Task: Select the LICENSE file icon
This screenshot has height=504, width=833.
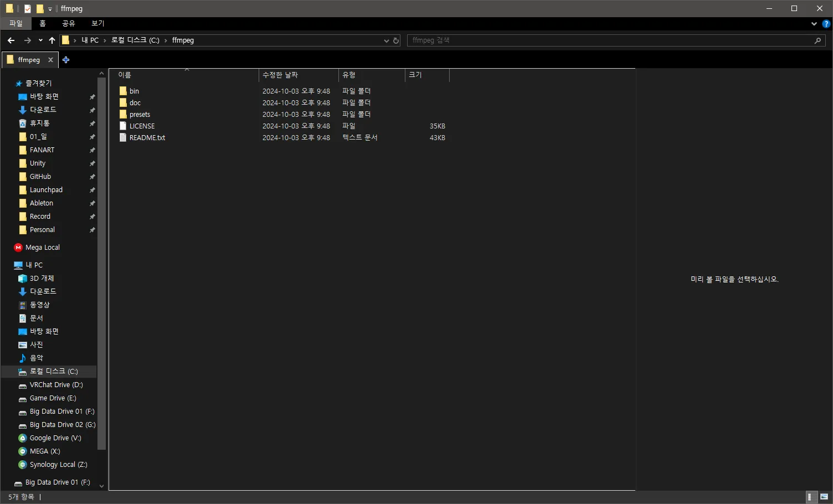Action: (123, 126)
